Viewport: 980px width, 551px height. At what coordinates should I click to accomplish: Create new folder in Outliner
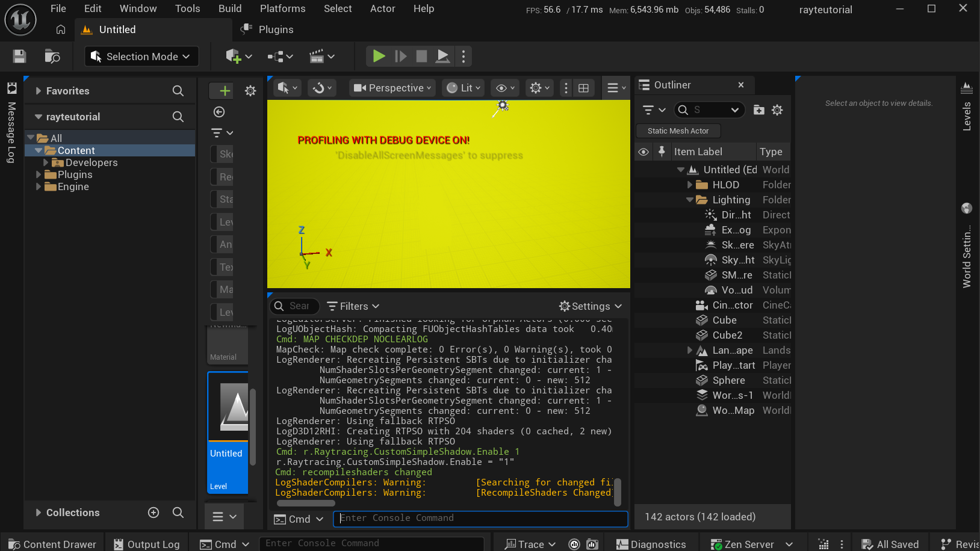pos(758,110)
